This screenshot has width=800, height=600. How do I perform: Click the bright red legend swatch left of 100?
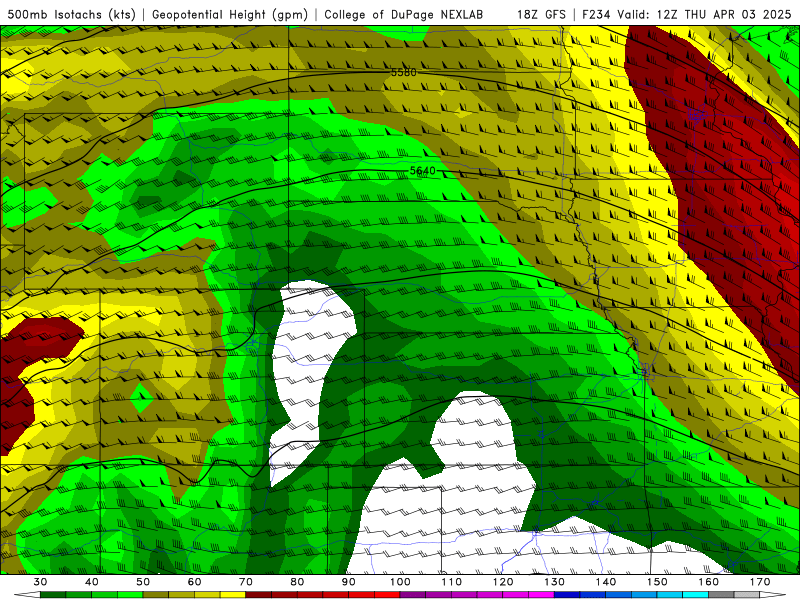tap(387, 595)
